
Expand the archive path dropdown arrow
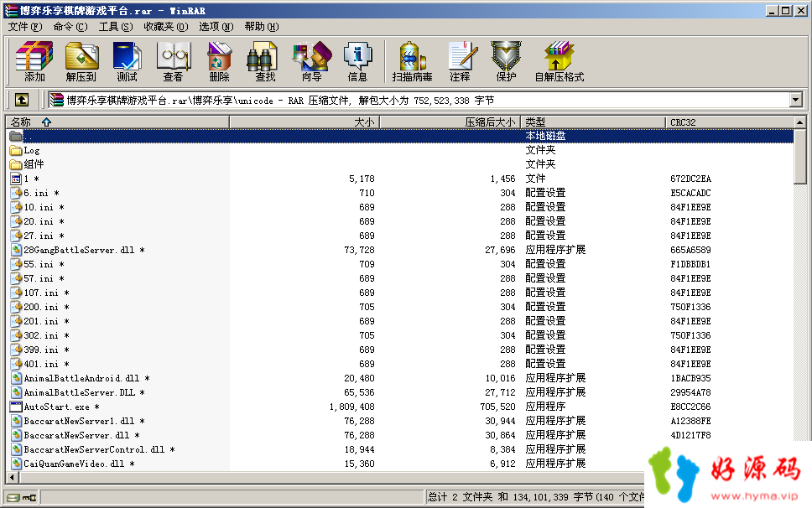[x=796, y=99]
